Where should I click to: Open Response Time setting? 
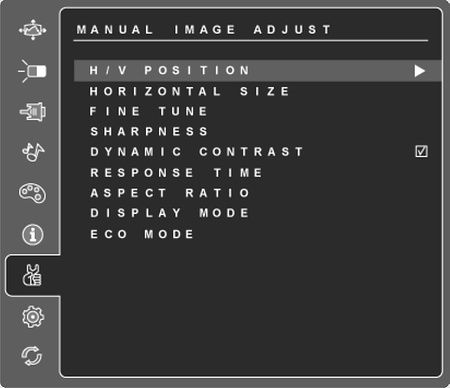[x=176, y=173]
